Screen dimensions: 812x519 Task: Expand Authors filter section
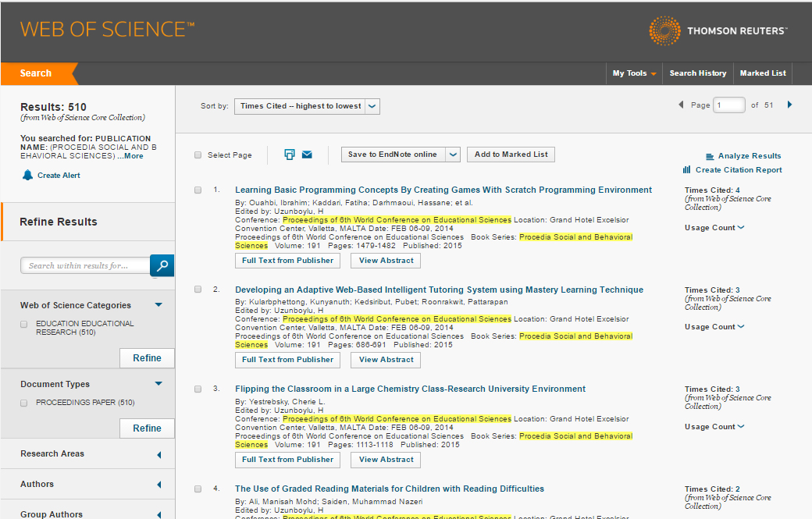coord(159,485)
